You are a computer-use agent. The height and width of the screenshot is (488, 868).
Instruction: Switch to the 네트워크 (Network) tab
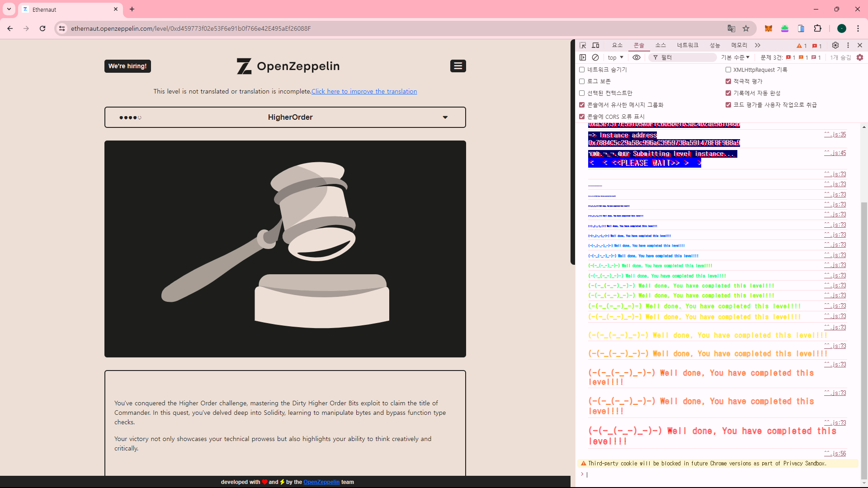(x=688, y=45)
